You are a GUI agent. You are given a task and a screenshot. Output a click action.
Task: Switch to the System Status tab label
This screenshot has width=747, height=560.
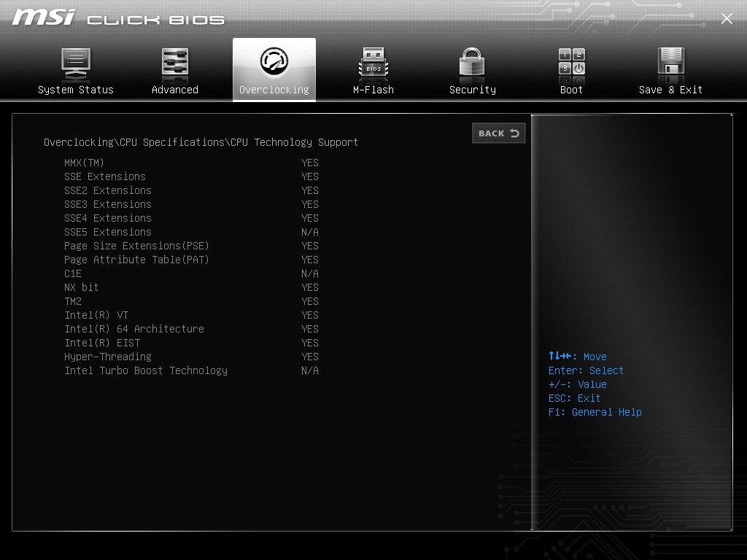[76, 90]
